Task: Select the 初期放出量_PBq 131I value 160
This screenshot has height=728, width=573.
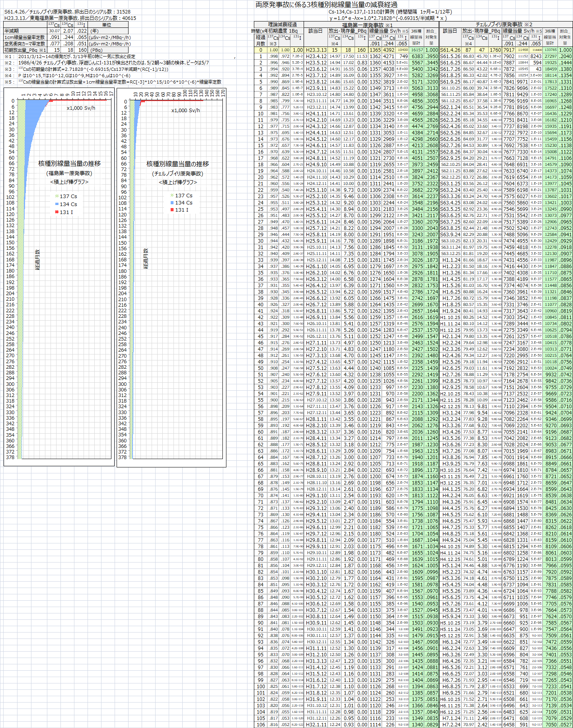Action: point(82,50)
